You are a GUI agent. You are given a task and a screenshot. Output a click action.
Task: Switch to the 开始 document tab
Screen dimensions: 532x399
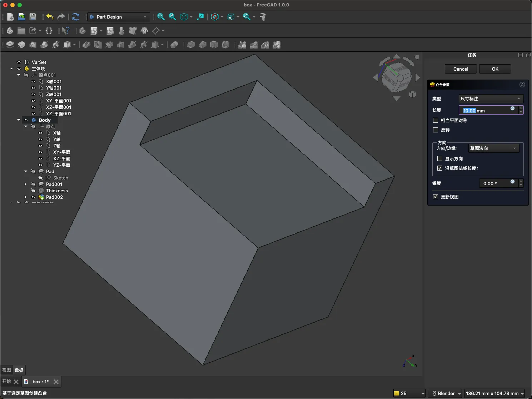click(6, 382)
